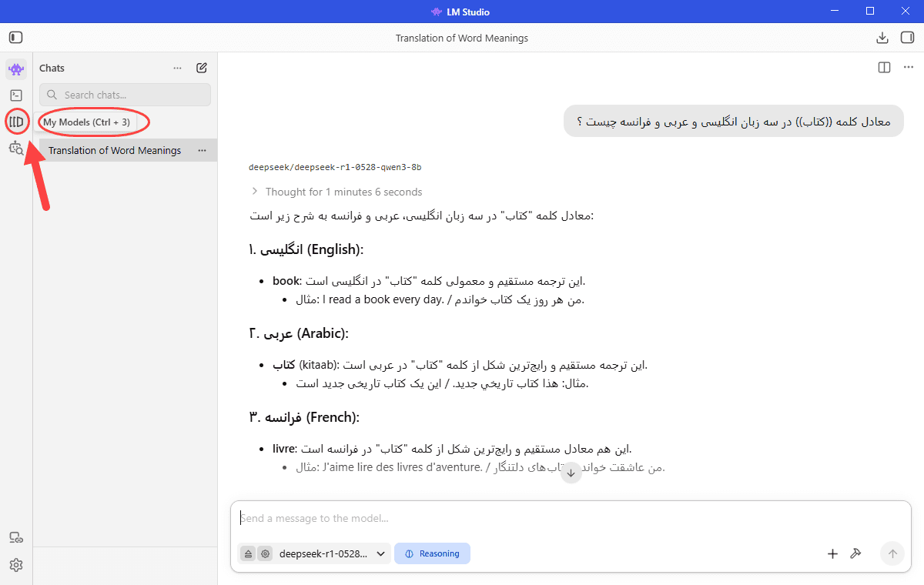The height and width of the screenshot is (585, 924).
Task: Click the model name deepseek/deepseek-r1-0528-qwen3-8b
Action: click(335, 167)
